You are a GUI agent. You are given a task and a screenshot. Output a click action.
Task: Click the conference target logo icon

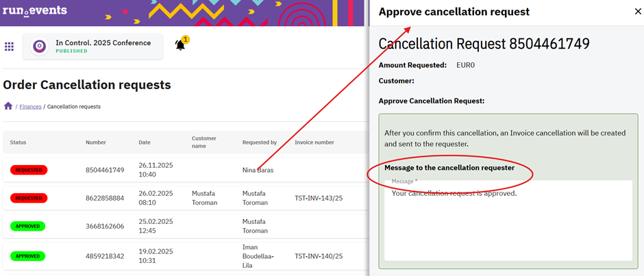coord(40,47)
